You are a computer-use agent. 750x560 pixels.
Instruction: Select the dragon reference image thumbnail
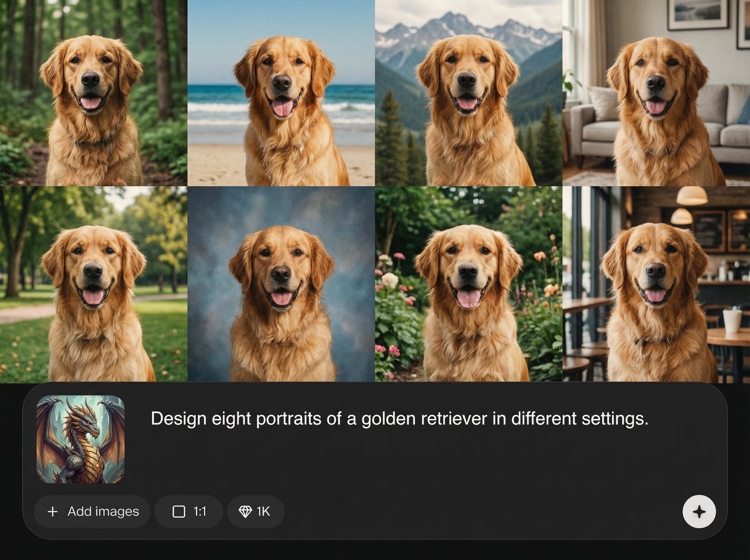80,439
